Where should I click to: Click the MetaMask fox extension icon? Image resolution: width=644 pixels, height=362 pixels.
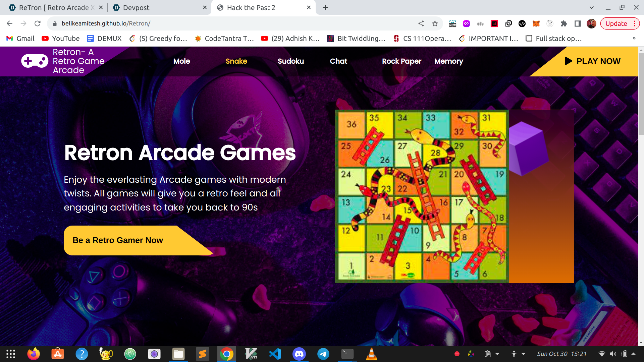click(x=536, y=23)
